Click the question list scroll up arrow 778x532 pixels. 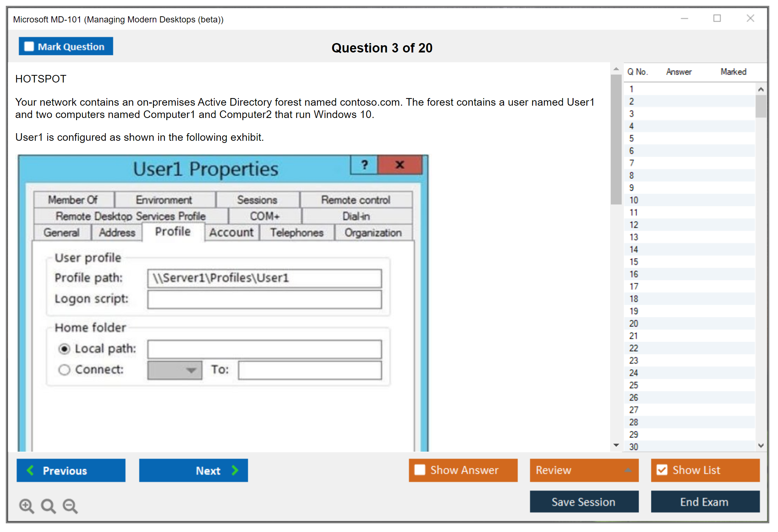click(761, 89)
